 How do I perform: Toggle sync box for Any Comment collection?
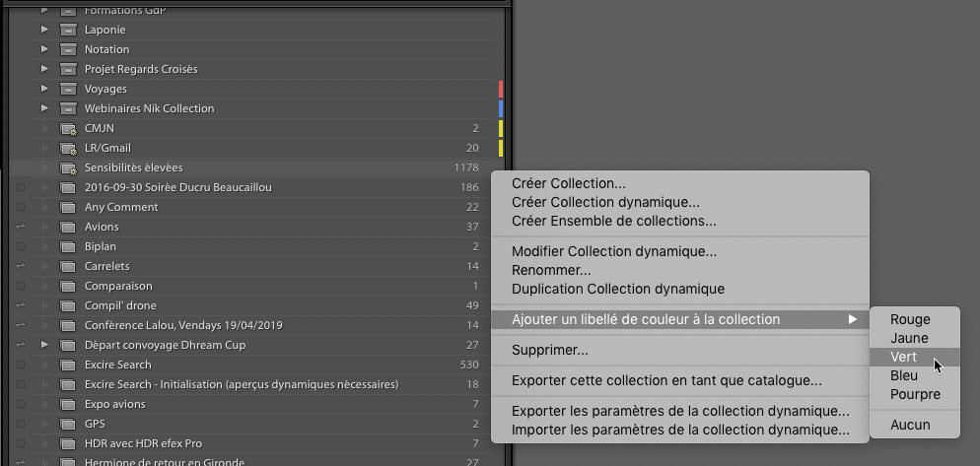[x=21, y=207]
